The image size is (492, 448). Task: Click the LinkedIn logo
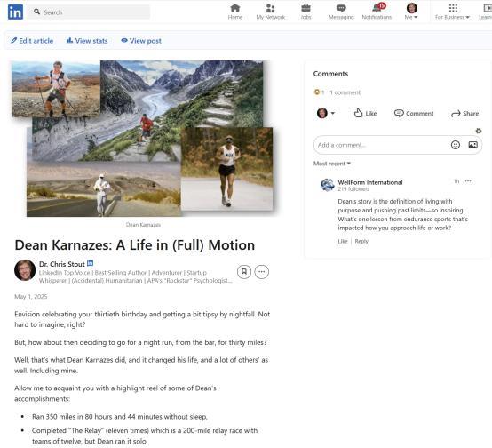(15, 12)
